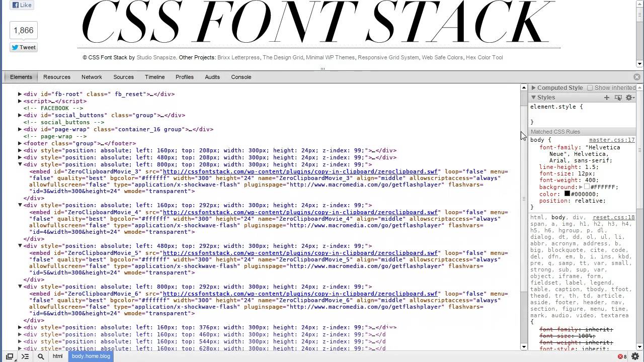Image resolution: width=644 pixels, height=362 pixels.
Task: Open DevTools settings gear at bottom right
Action: pos(635,356)
